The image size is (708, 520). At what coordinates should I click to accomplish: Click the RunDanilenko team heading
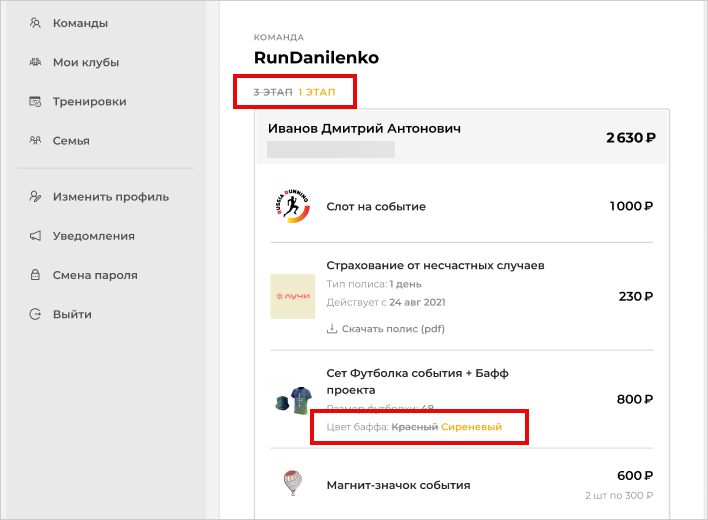tap(316, 58)
